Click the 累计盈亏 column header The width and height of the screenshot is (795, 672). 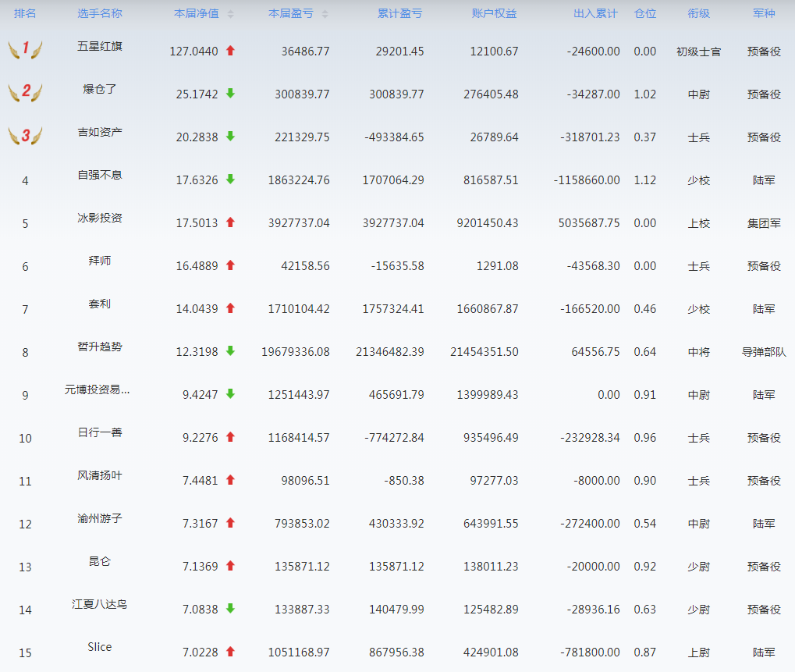[x=400, y=14]
